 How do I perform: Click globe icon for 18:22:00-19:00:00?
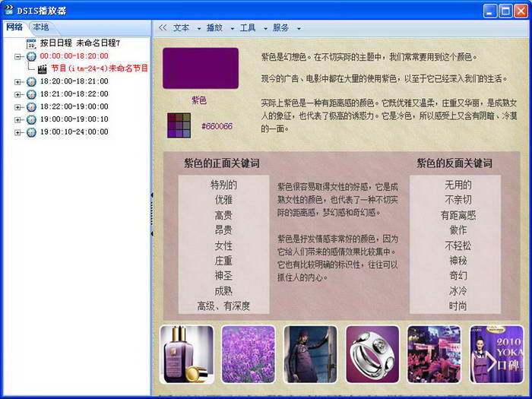(x=31, y=107)
